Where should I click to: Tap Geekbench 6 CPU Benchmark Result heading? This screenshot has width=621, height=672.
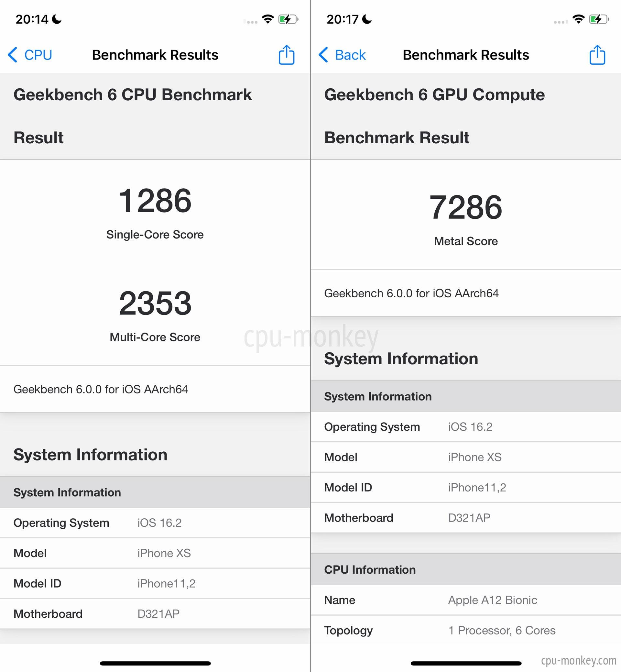pyautogui.click(x=133, y=116)
